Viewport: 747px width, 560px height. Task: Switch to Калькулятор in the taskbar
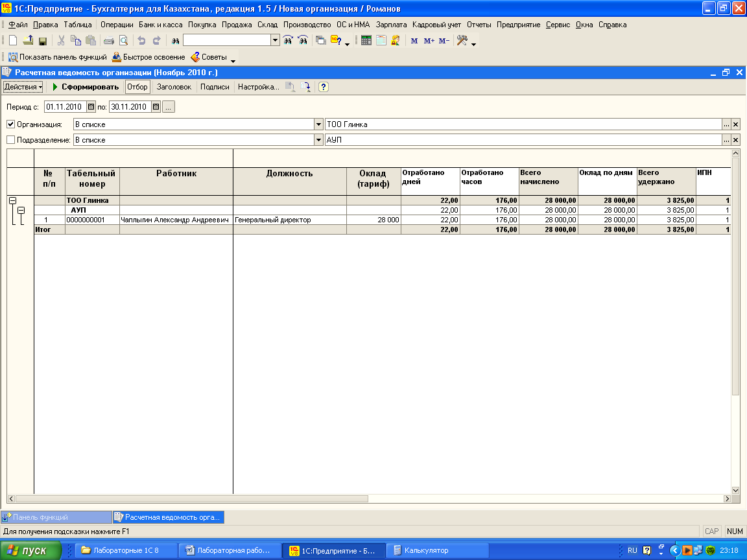tap(437, 550)
